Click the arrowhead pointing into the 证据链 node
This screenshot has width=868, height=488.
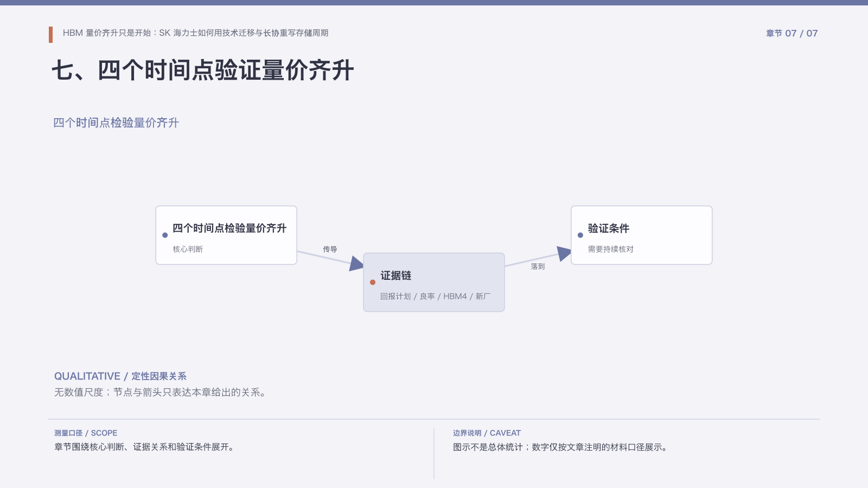tap(356, 263)
